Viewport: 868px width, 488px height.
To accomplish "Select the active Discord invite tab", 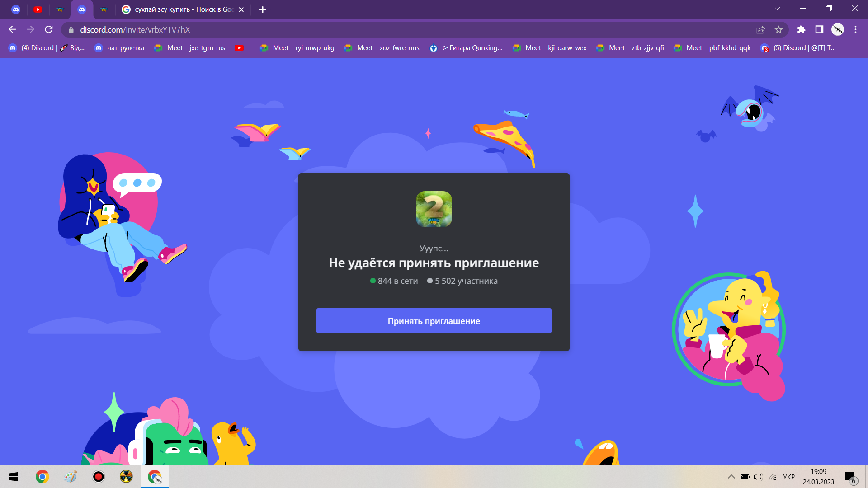I will tap(82, 9).
